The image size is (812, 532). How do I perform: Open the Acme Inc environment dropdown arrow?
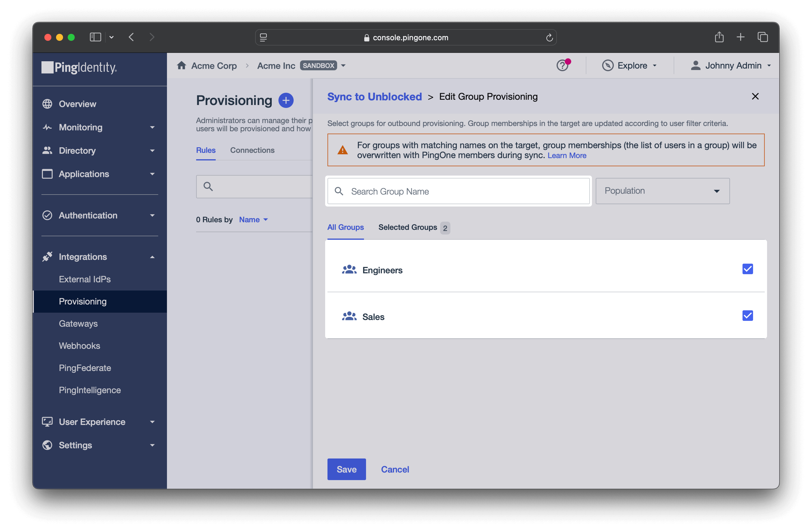click(343, 65)
